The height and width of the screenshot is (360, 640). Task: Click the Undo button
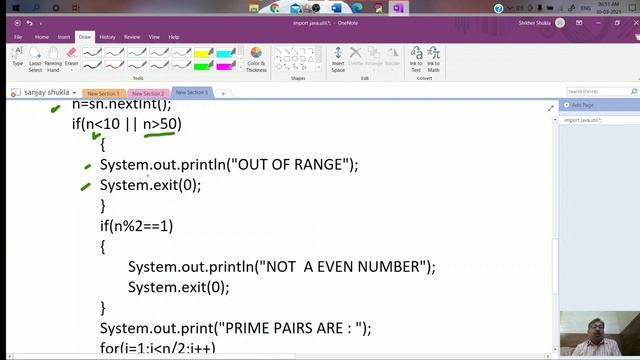tap(29, 23)
